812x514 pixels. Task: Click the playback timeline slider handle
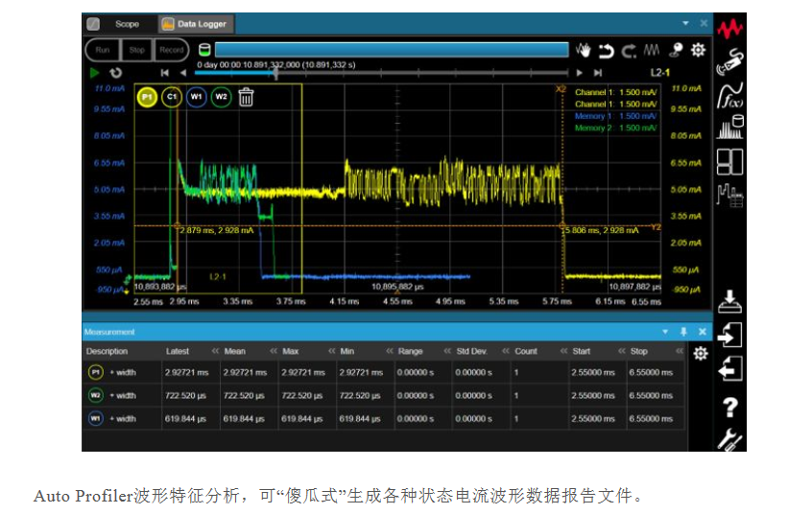pos(276,72)
